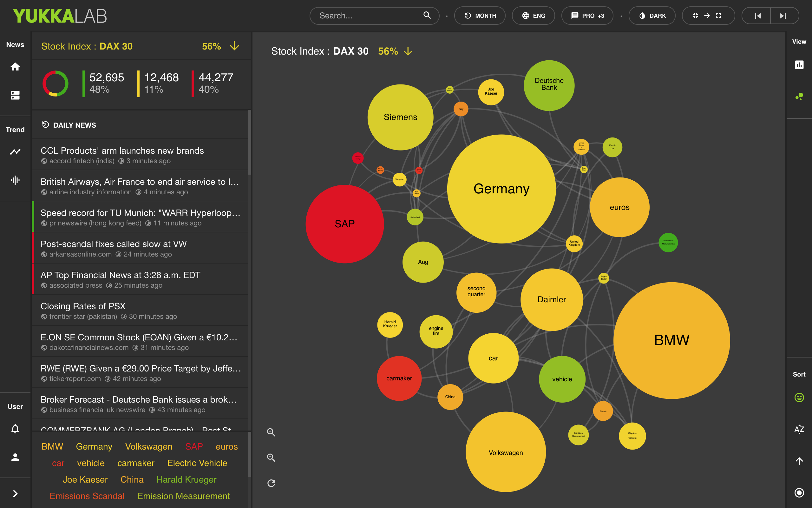
Task: Toggle sort direction up arrow
Action: tap(799, 461)
